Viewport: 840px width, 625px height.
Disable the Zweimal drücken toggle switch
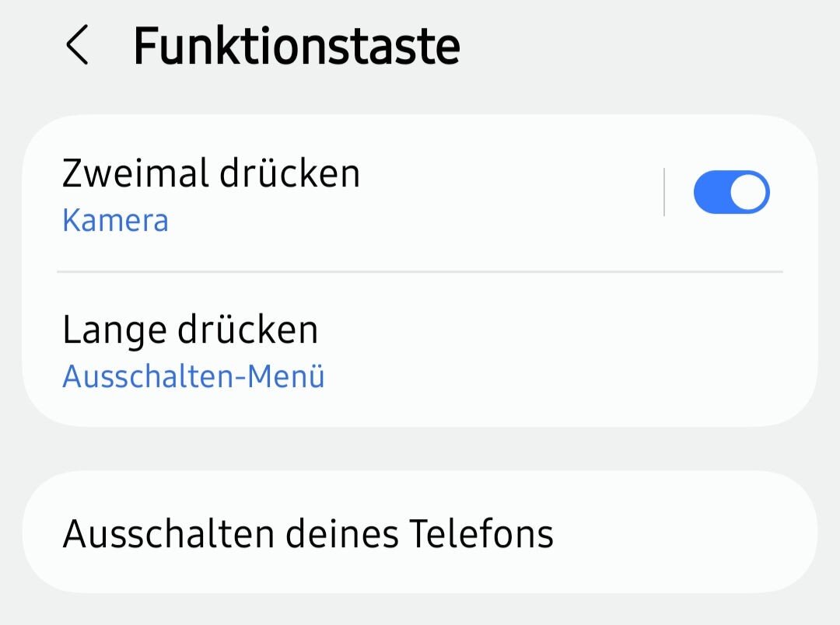pyautogui.click(x=731, y=192)
